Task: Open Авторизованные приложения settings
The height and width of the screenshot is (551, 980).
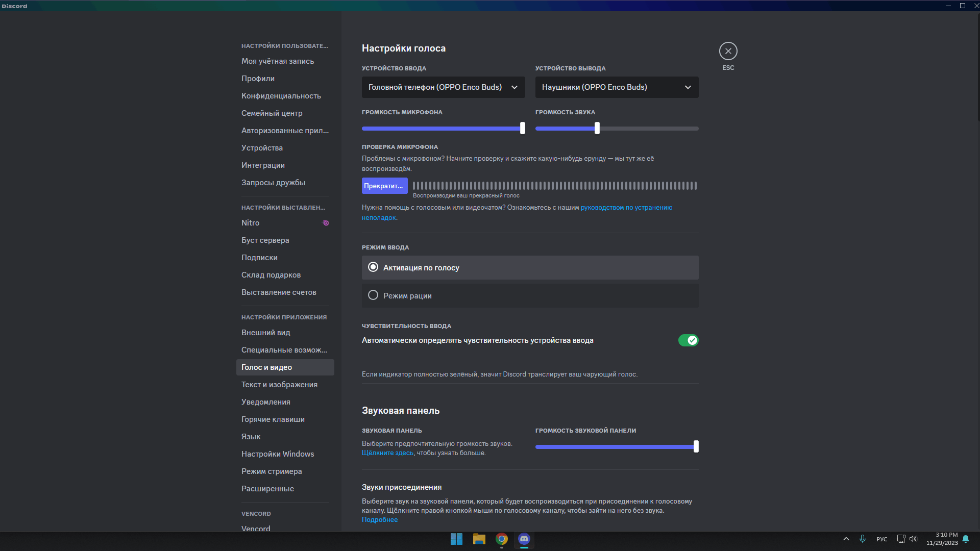Action: [x=285, y=131]
